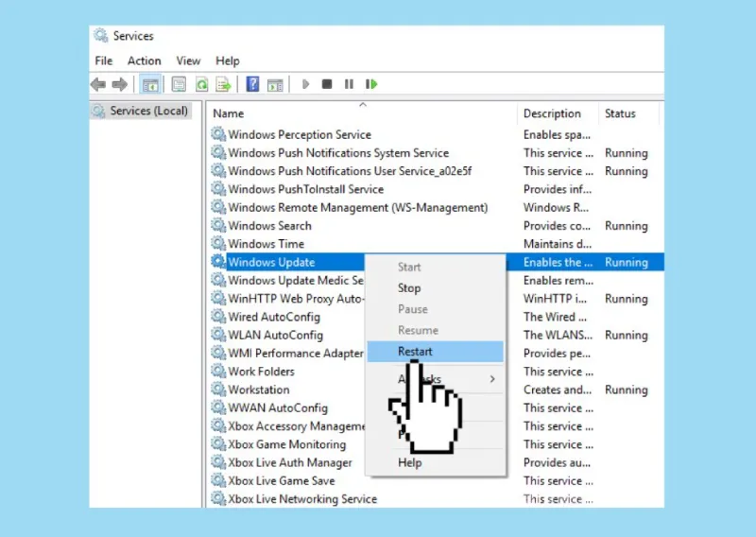
Task: Open the Help menu in menu bar
Action: tap(228, 61)
